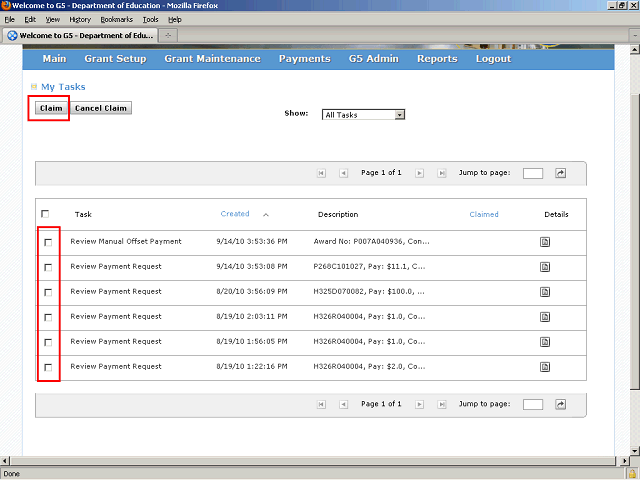Viewport: 640px width, 480px height.
Task: Open Grant Maintenance navigation item
Action: (213, 59)
